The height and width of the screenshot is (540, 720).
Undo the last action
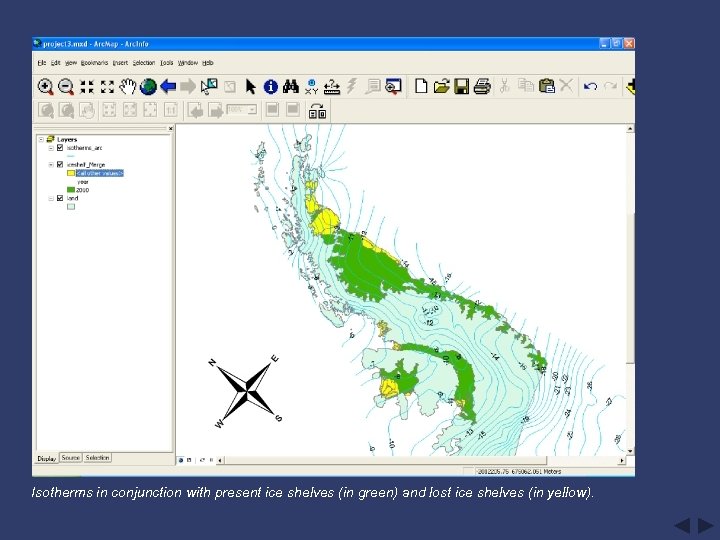tap(590, 86)
